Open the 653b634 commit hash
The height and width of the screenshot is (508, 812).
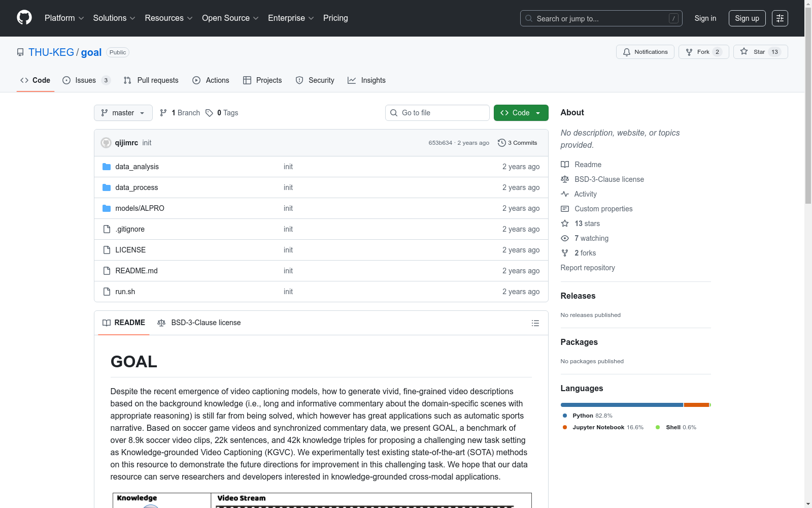(440, 143)
